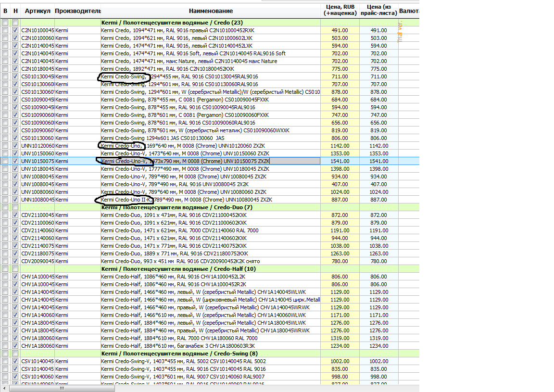Click article cell UNV10150075
Image resolution: width=554 pixels, height=392 pixels.
coord(38,161)
